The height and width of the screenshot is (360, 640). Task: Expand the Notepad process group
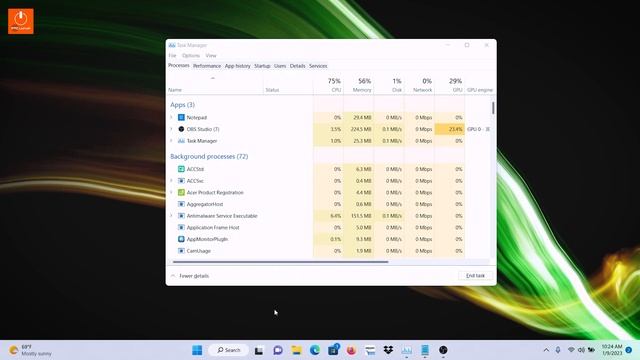(171, 118)
